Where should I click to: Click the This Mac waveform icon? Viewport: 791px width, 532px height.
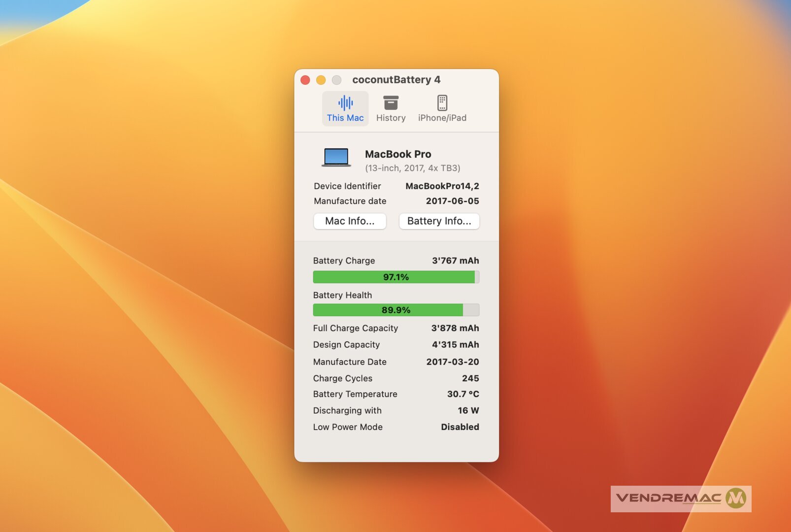tap(345, 103)
